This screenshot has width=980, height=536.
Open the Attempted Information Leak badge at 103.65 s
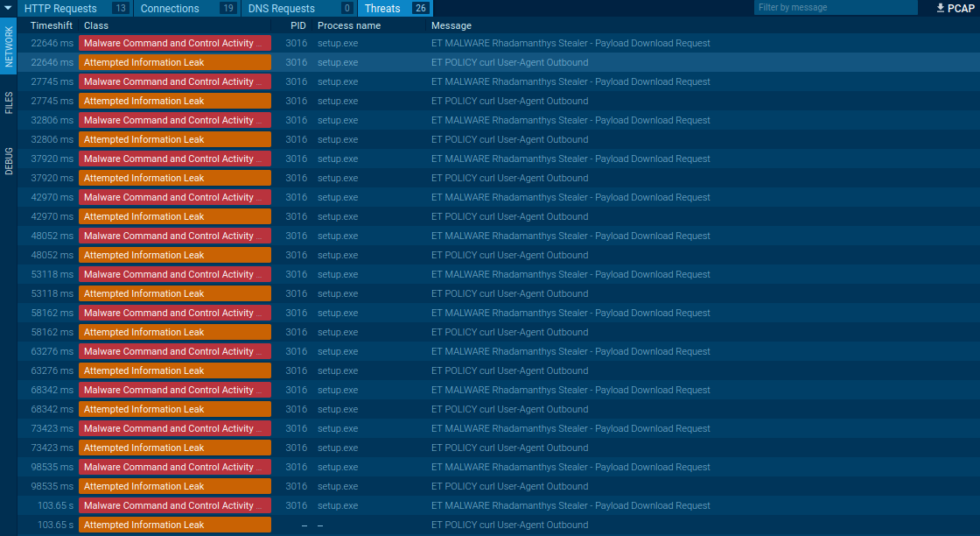pos(175,525)
